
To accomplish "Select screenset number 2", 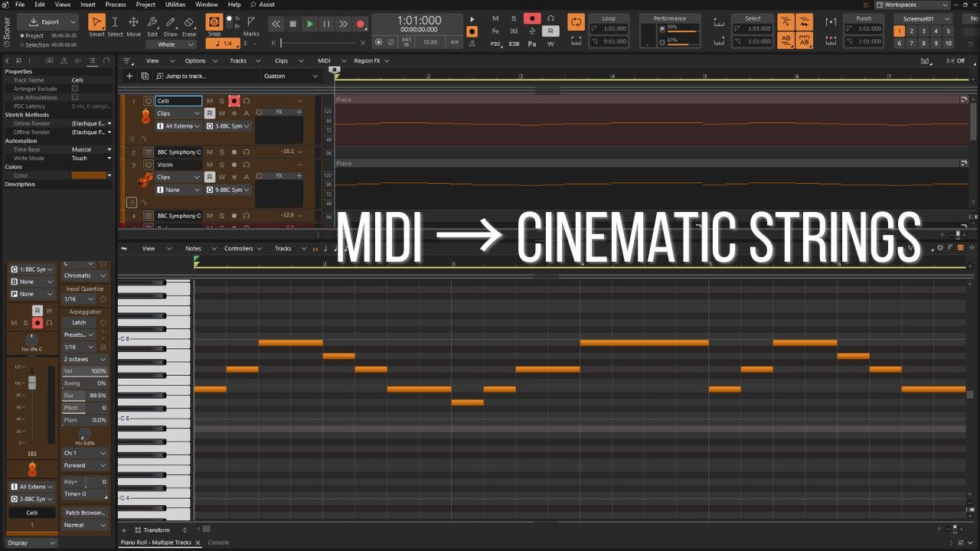I will point(912,31).
